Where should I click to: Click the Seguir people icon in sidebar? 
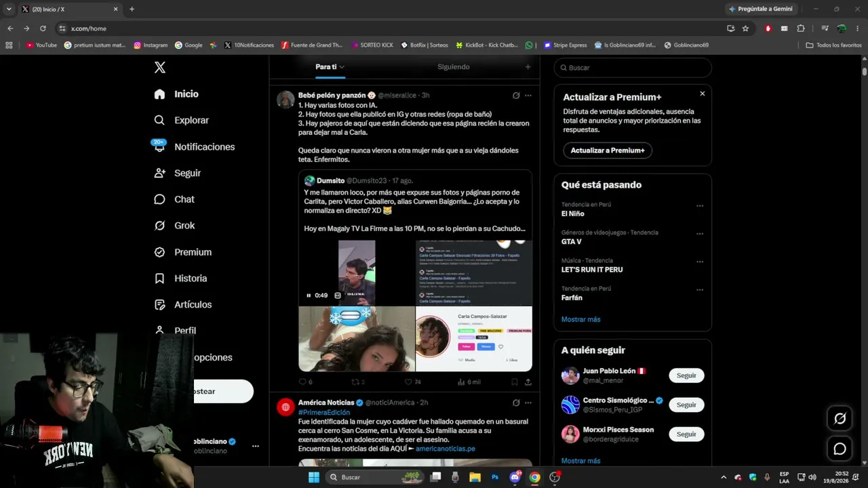160,173
